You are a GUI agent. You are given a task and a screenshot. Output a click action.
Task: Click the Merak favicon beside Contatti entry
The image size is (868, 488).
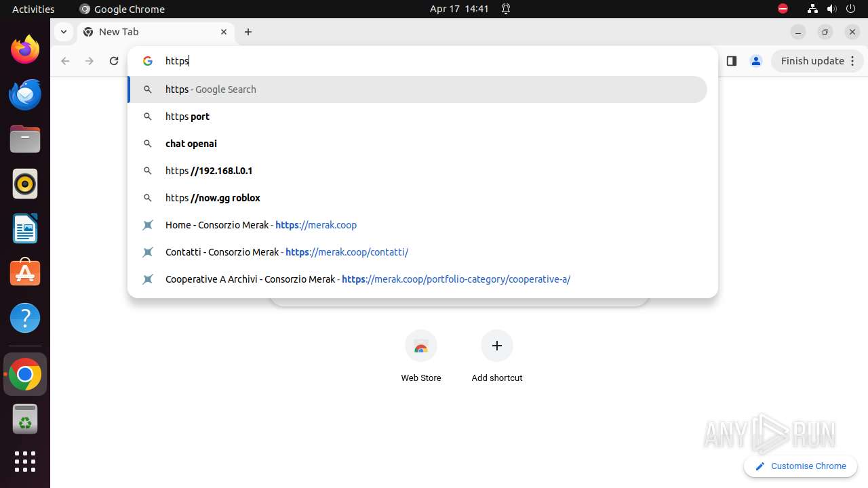[x=148, y=252]
